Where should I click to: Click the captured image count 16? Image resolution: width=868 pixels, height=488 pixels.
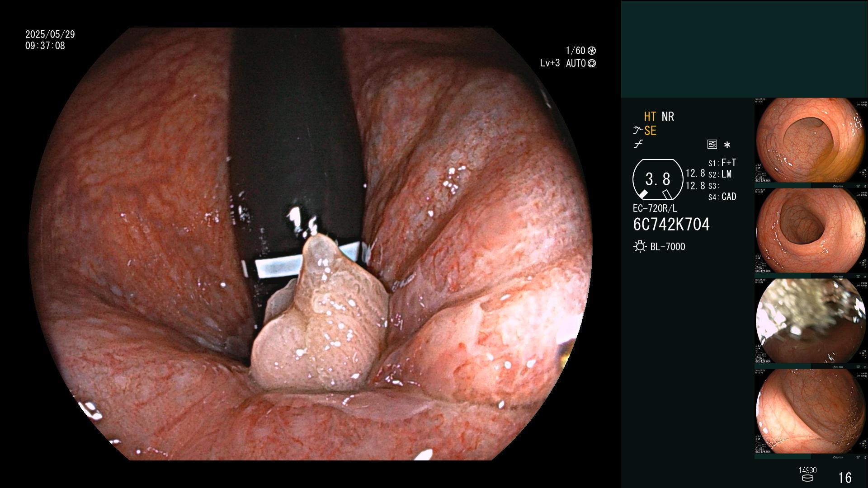[845, 478]
